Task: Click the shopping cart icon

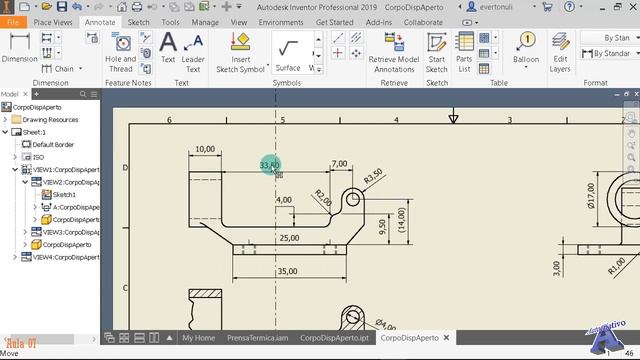Action: 547,7
